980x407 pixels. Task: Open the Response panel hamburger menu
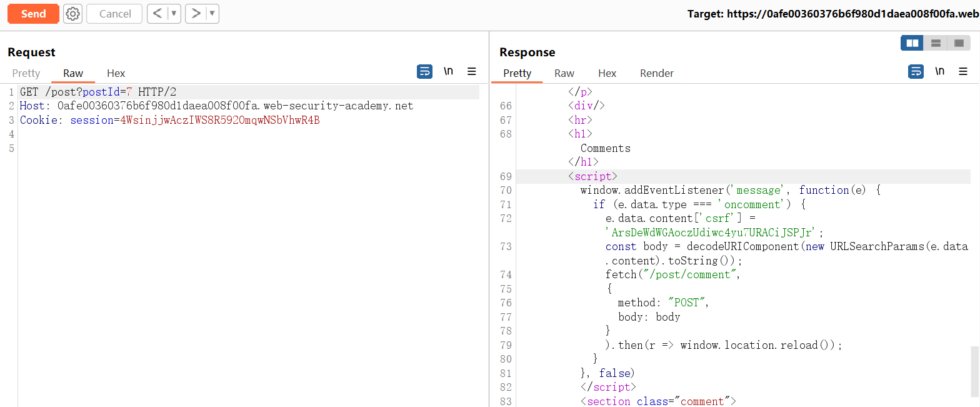pyautogui.click(x=963, y=71)
